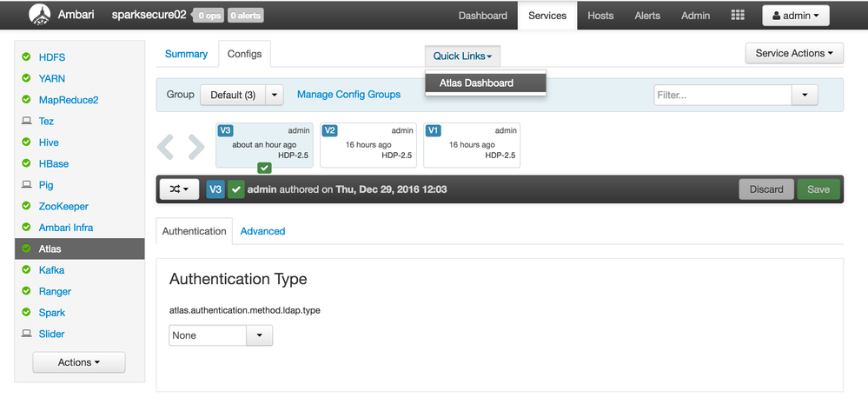Click the Ambari logo icon
Viewport: 868px width, 404px height.
tap(40, 15)
